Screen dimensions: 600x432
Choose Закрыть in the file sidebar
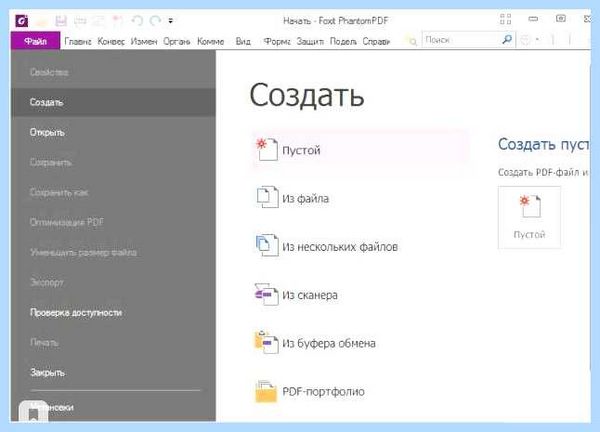tap(113, 372)
